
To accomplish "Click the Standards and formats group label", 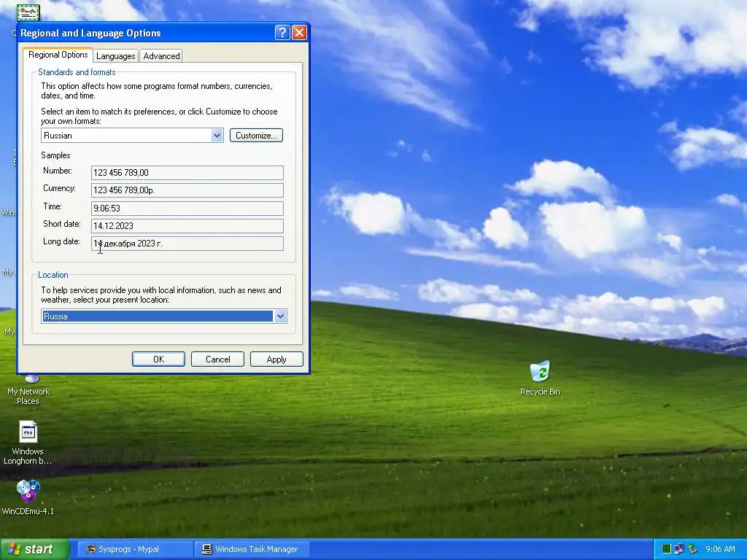I will click(77, 72).
